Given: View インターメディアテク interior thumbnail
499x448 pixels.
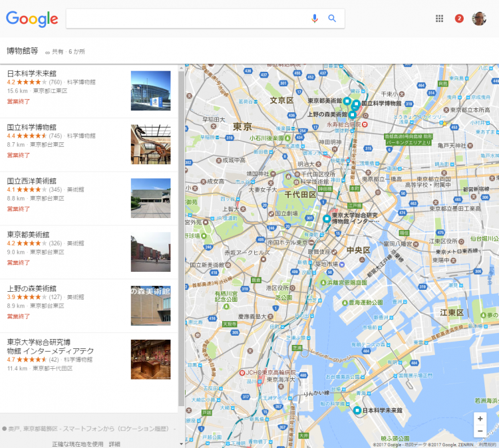Looking at the screenshot, I should (x=150, y=360).
